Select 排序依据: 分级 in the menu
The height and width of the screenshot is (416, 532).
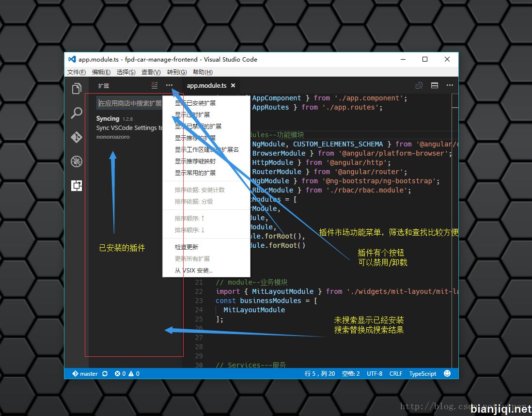point(206,201)
